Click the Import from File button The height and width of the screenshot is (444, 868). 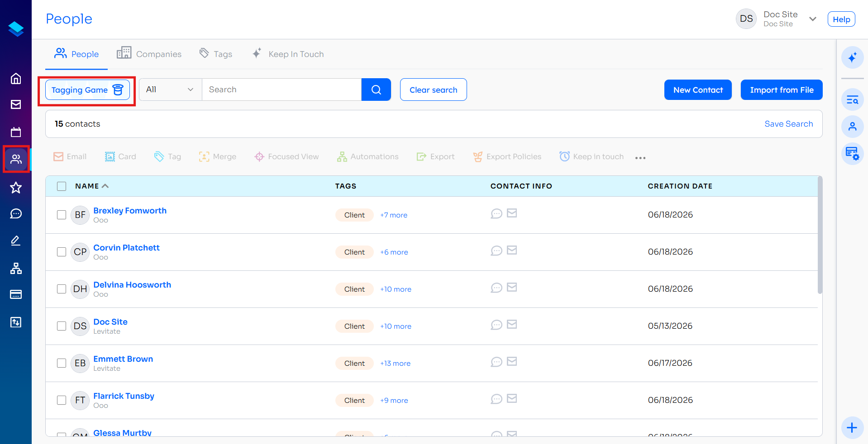click(782, 90)
